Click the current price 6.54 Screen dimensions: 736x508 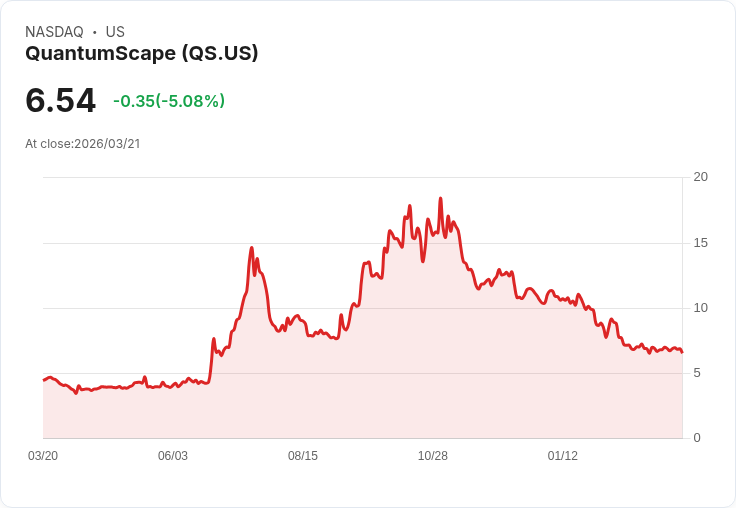pos(61,100)
